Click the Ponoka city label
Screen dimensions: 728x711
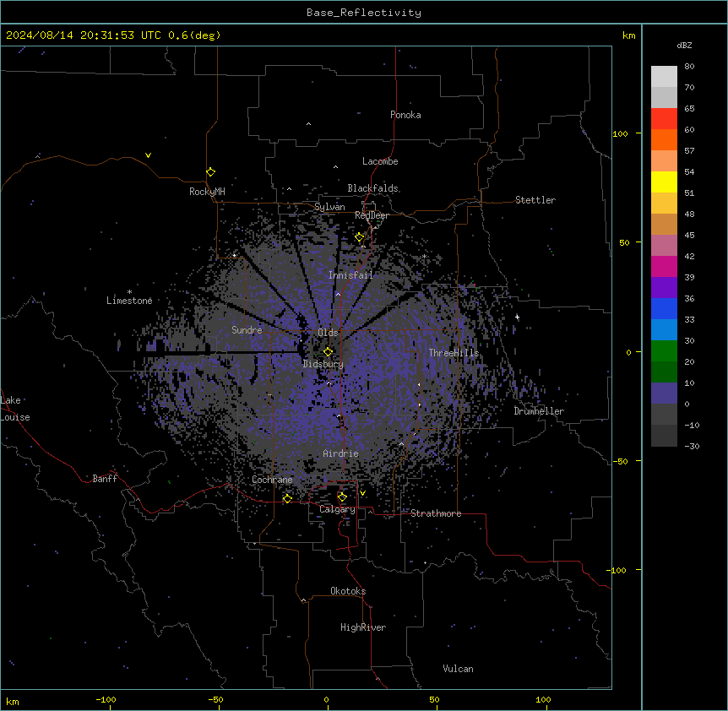pyautogui.click(x=405, y=115)
